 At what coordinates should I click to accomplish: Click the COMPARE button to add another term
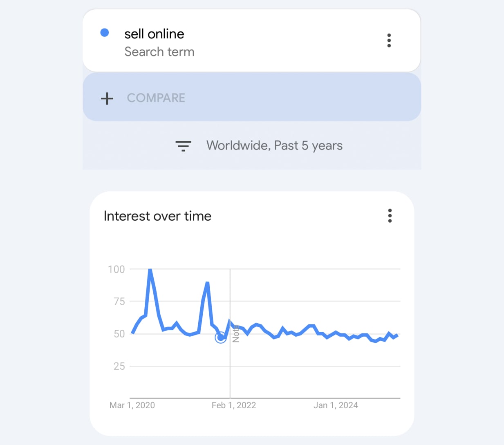[156, 98]
